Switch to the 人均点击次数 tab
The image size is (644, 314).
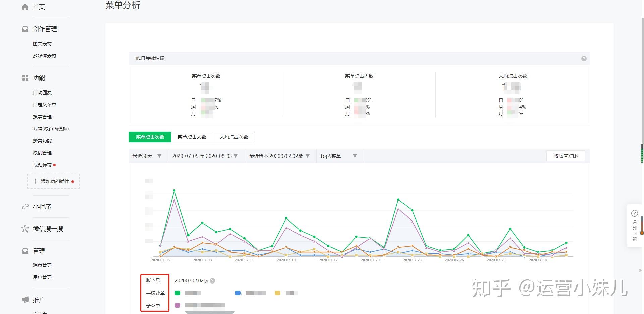[234, 137]
